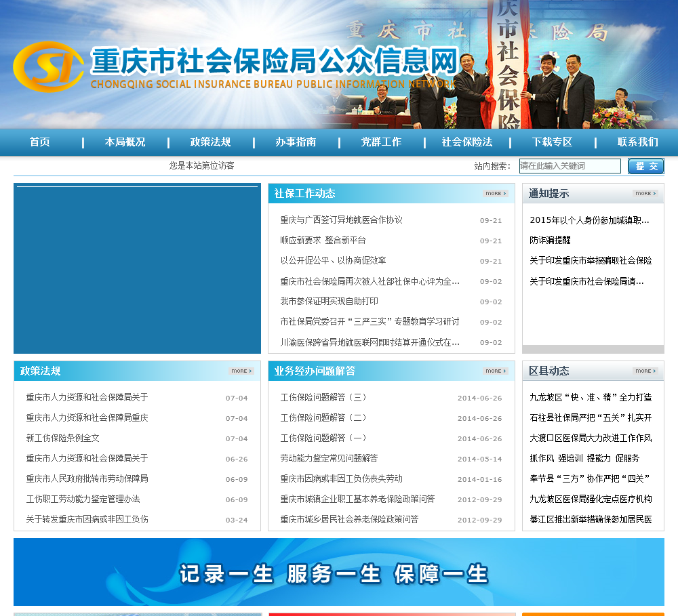Open 我市参保证明实现自助打印 news link
The height and width of the screenshot is (616, 678).
[x=329, y=302]
